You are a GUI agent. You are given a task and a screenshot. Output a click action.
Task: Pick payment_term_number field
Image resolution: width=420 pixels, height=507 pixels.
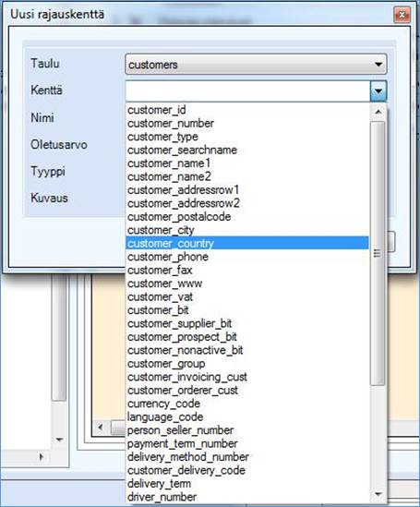coord(247,443)
